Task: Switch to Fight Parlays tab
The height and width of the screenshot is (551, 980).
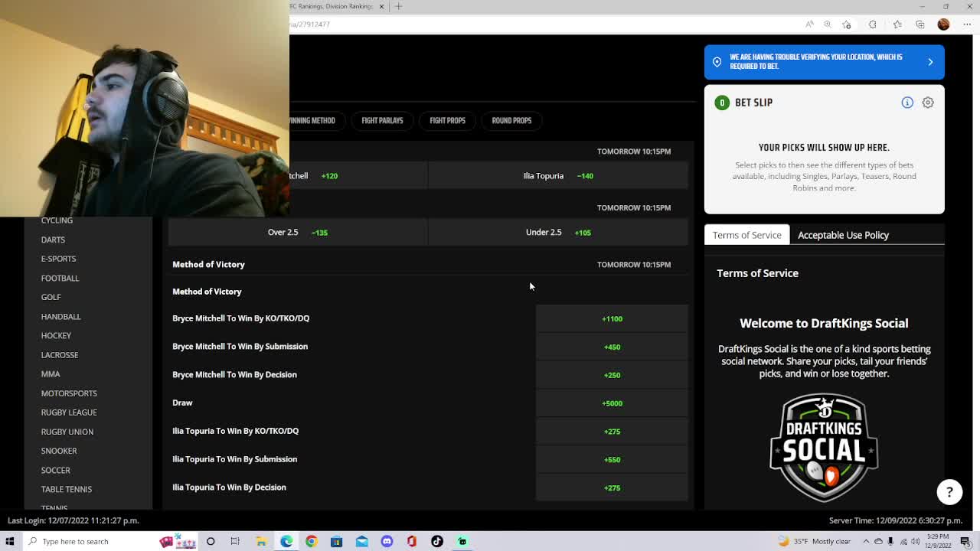Action: coord(382,120)
